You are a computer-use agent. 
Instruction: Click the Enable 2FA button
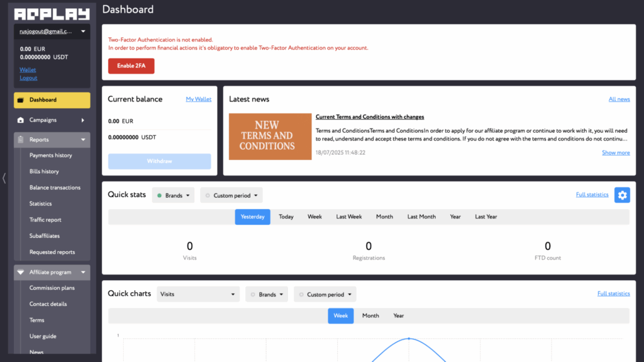coord(131,65)
